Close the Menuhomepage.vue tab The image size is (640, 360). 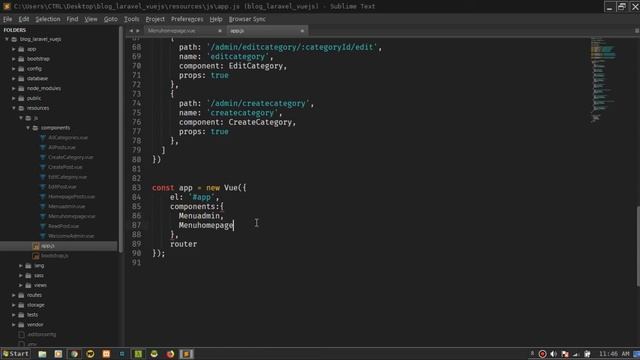pyautogui.click(x=220, y=31)
